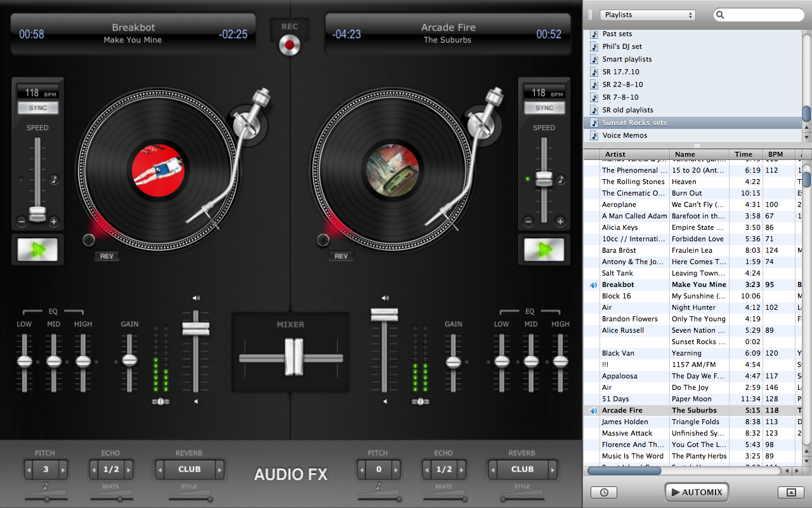
Task: Click the AUTOMIX button
Action: click(x=697, y=492)
